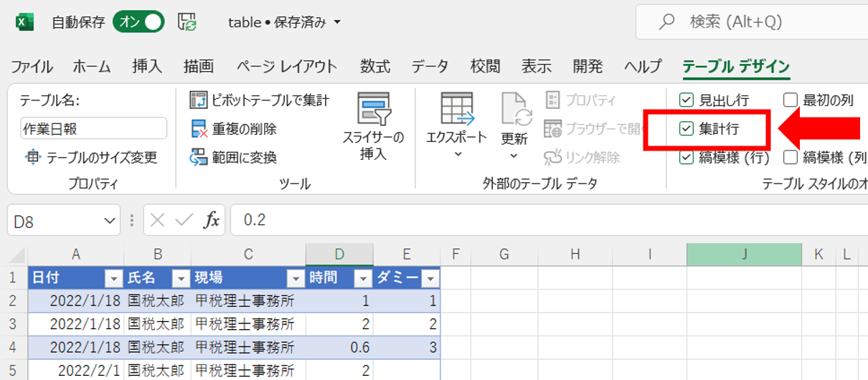Toggle the 自動保存 AutoSave switch
This screenshot has height=380, width=868.
138,23
